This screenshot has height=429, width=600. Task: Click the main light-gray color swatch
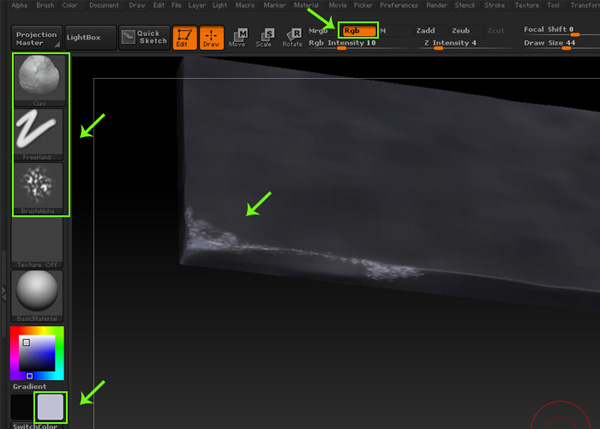click(50, 407)
